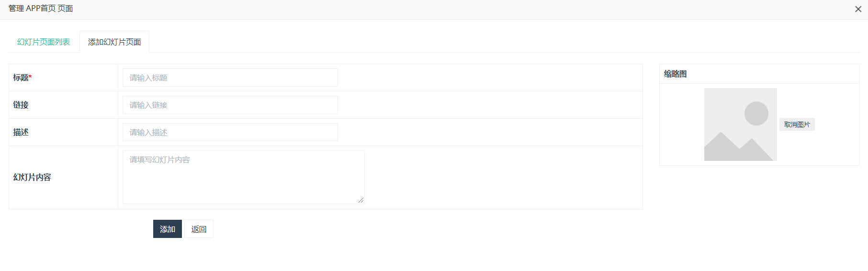The width and height of the screenshot is (868, 271).
Task: Click into the 请输入链接 link field
Action: (230, 105)
